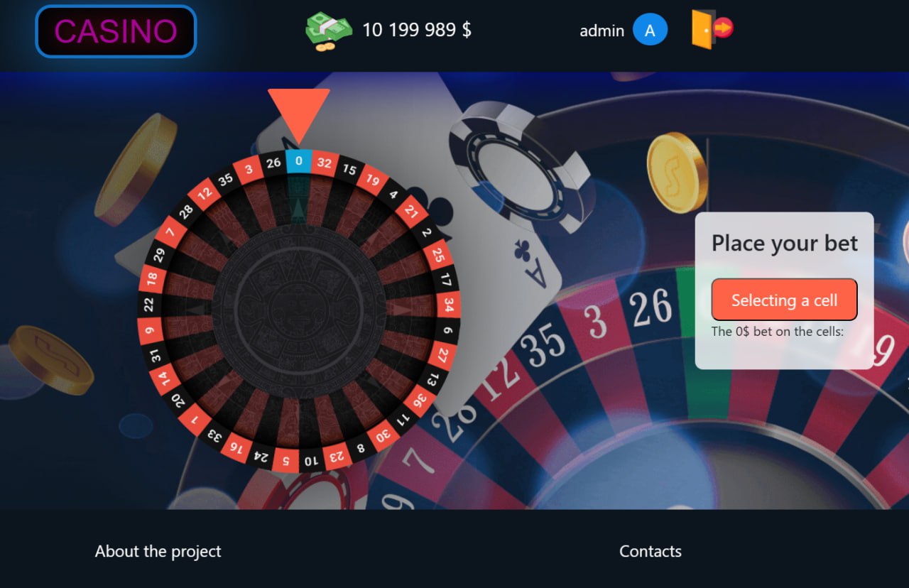Click the logout door icon
The image size is (909, 588).
tap(712, 29)
